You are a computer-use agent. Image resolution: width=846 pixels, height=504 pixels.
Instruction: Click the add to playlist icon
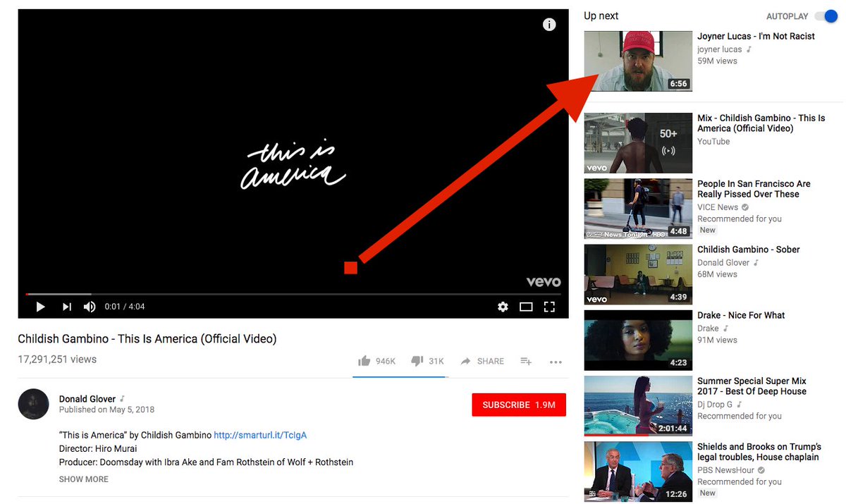[x=526, y=361]
